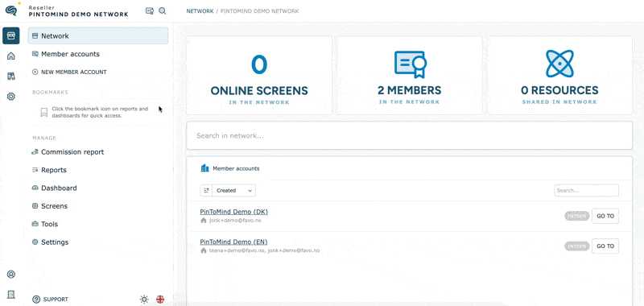Image resolution: width=644 pixels, height=306 pixels.
Task: Click the PinToMind logo icon
Action: pyautogui.click(x=10, y=11)
